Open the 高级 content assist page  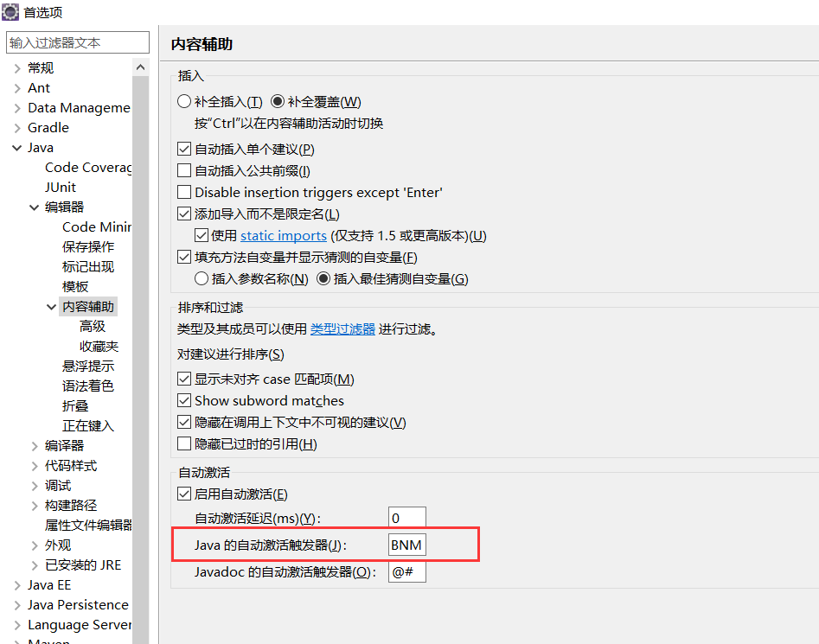point(93,326)
